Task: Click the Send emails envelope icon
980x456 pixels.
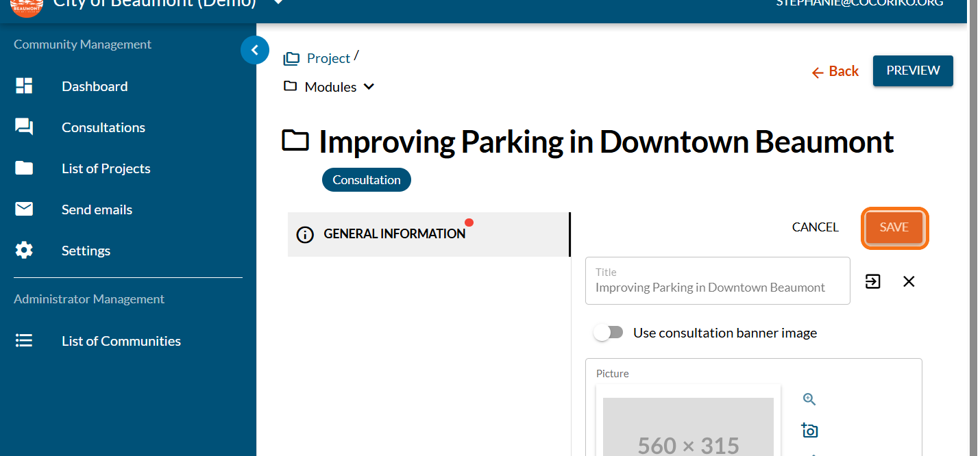Action: click(x=24, y=210)
